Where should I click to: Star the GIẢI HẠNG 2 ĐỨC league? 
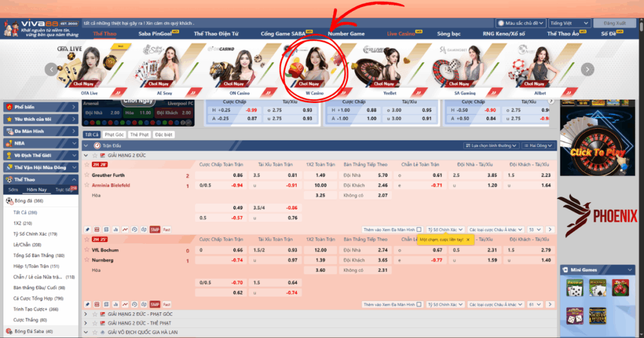tap(95, 155)
